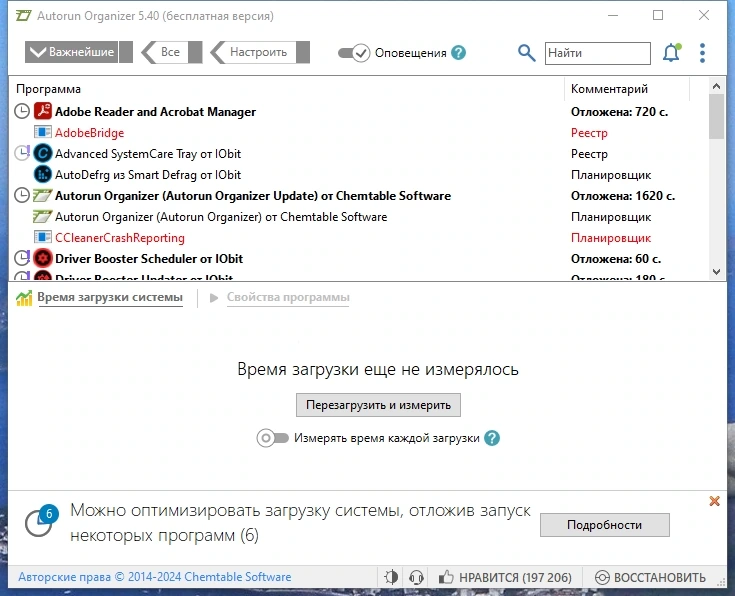Click the НРАВИТСЯ thumbs-up button
The image size is (735, 596).
click(x=505, y=577)
